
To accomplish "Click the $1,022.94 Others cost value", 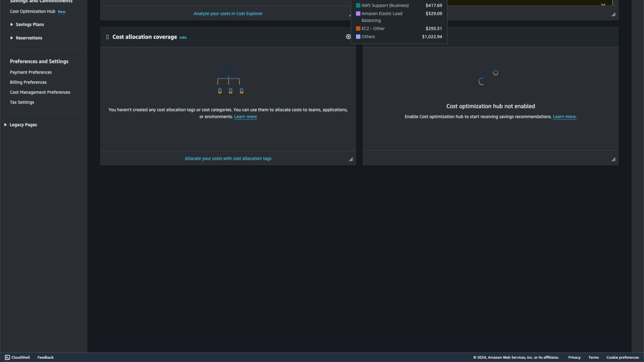I will [x=432, y=37].
